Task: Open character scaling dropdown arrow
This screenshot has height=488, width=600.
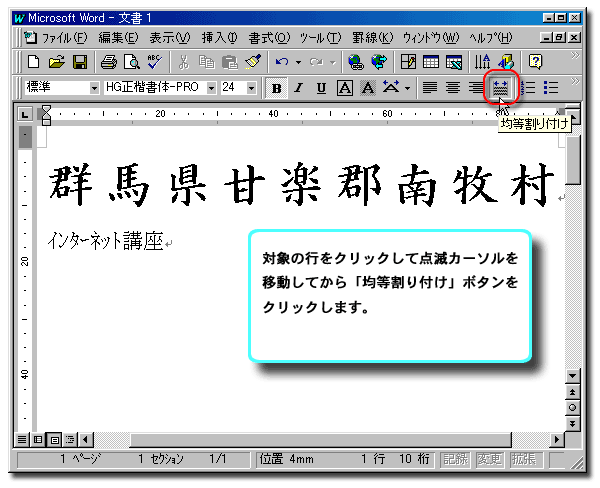Action: point(407,88)
